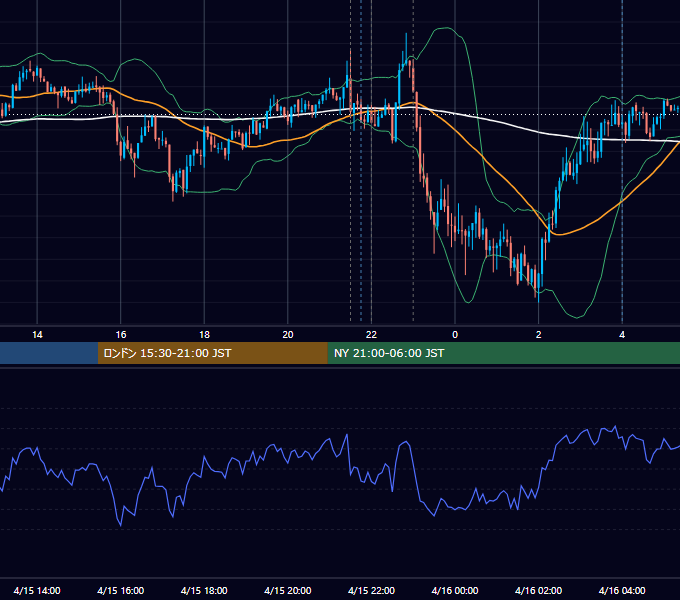The image size is (680, 600).
Task: Click the 20 hour label on price chart axis
Action: pyautogui.click(x=288, y=335)
